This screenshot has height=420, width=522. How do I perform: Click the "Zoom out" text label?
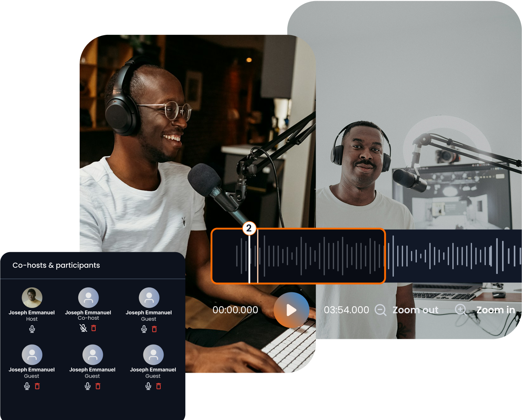coord(415,310)
